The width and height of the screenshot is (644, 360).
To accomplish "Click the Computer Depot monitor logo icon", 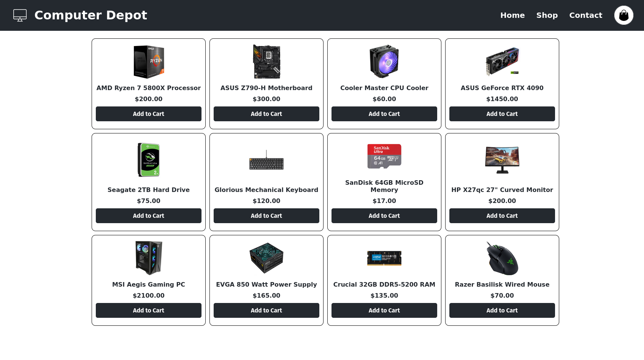I will [x=20, y=15].
